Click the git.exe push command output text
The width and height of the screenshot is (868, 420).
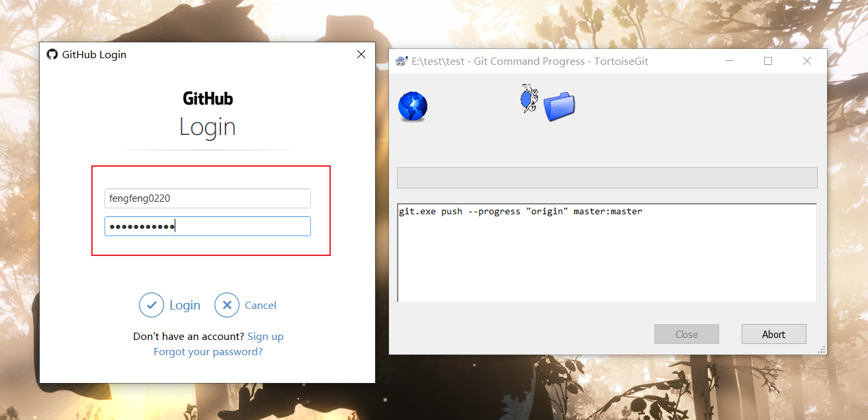(521, 212)
